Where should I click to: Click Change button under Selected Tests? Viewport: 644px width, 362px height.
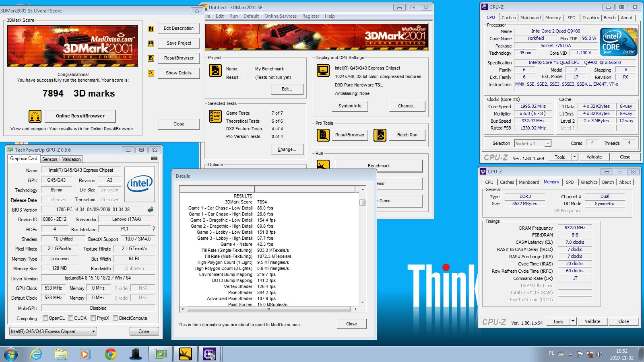287,149
